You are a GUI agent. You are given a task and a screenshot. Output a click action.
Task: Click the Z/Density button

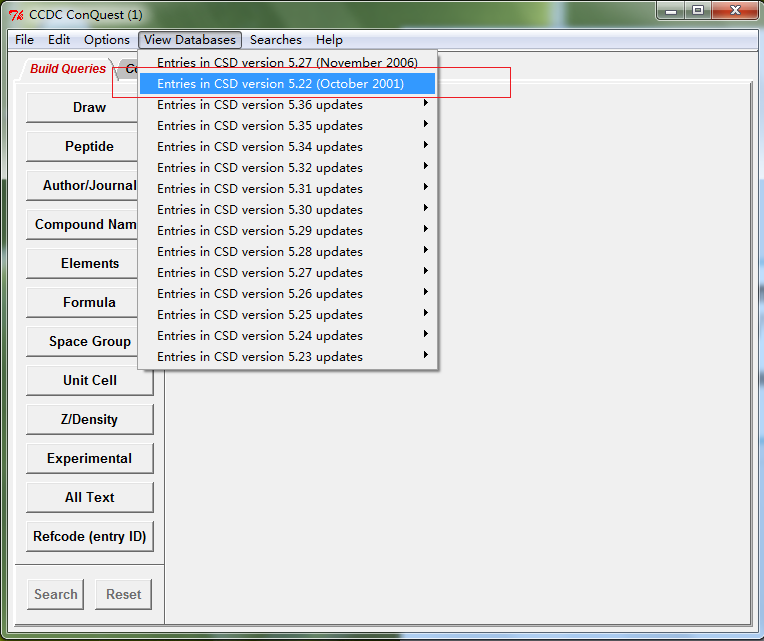[90, 419]
